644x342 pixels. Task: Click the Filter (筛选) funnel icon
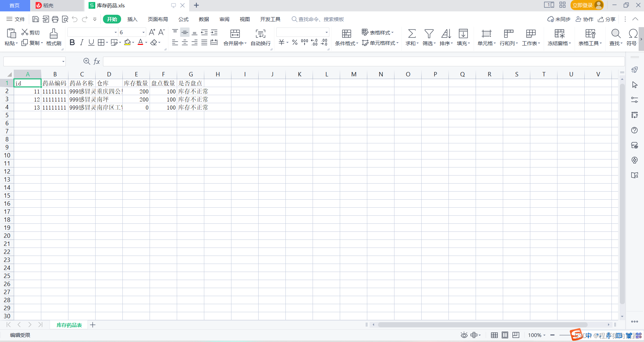429,33
